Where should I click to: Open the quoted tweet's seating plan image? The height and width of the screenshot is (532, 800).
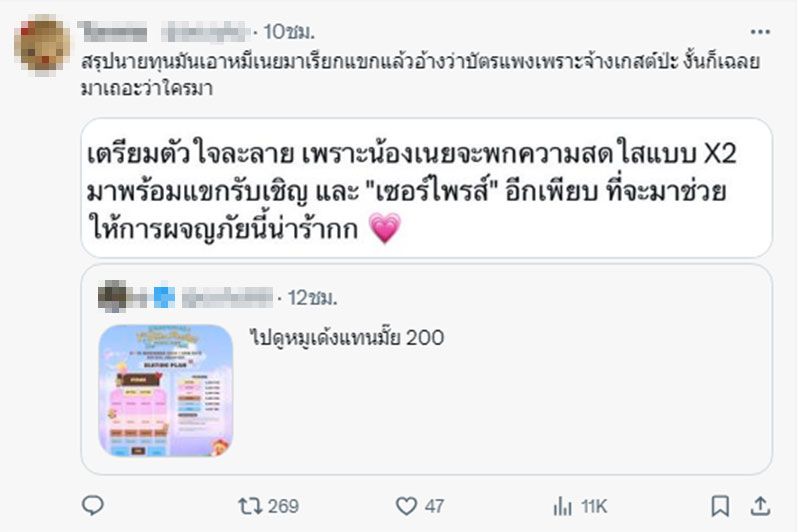tap(165, 390)
